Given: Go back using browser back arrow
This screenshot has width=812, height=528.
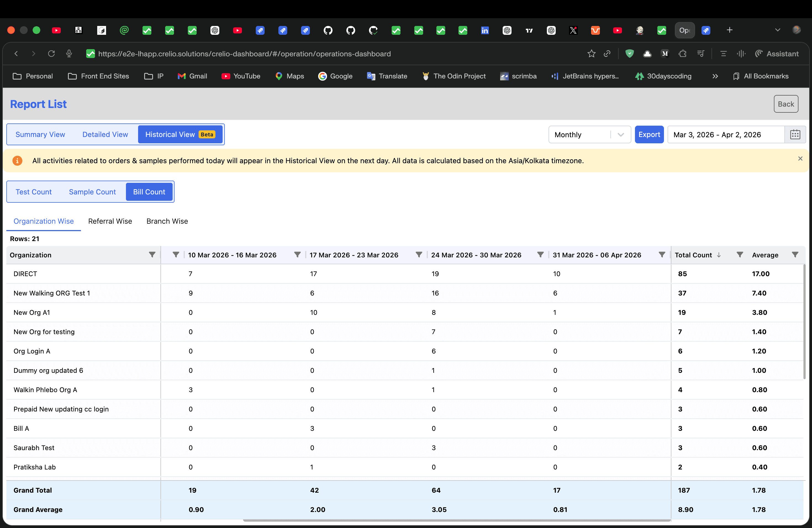Looking at the screenshot, I should coord(16,54).
